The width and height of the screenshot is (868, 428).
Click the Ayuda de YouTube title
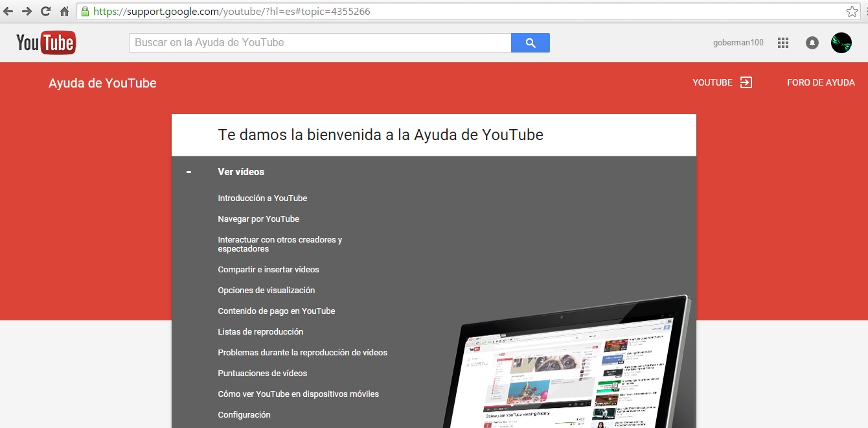coord(102,83)
